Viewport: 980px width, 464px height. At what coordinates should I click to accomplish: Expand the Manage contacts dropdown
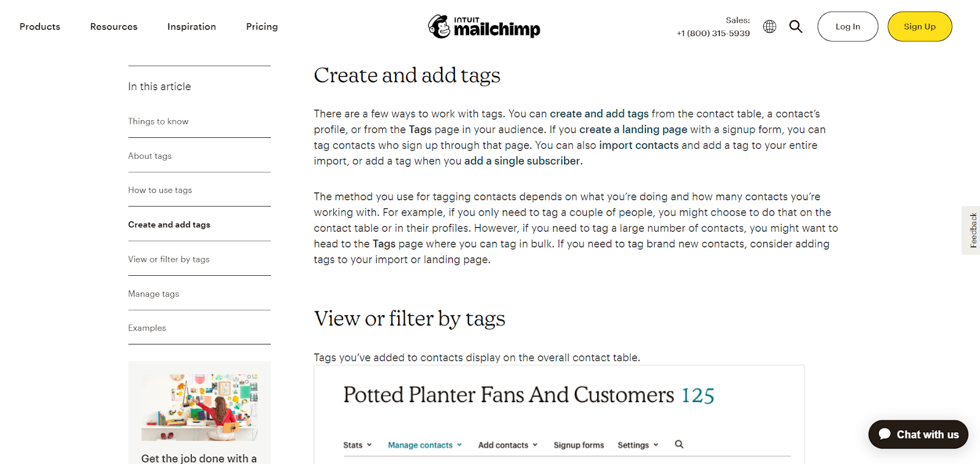tap(424, 445)
